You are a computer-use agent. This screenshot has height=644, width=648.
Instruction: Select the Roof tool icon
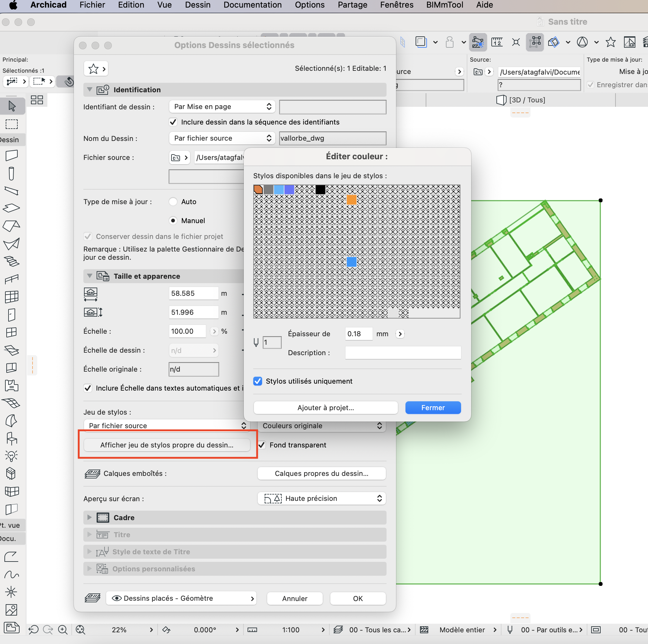pyautogui.click(x=12, y=226)
